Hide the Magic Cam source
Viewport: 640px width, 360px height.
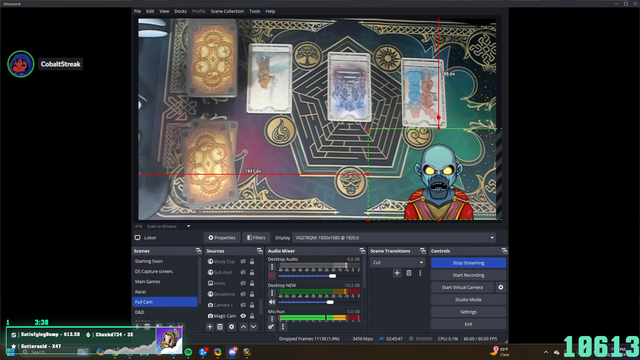(x=243, y=316)
